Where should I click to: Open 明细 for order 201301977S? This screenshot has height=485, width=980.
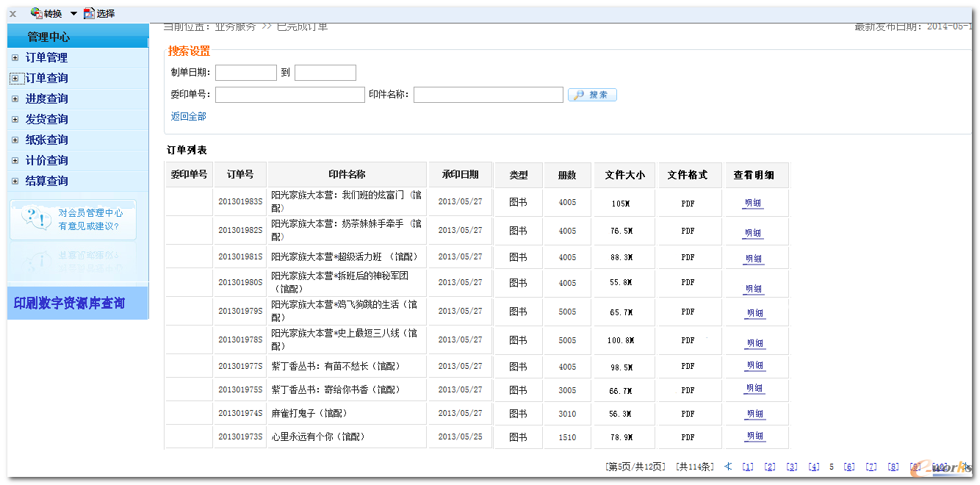tap(755, 366)
